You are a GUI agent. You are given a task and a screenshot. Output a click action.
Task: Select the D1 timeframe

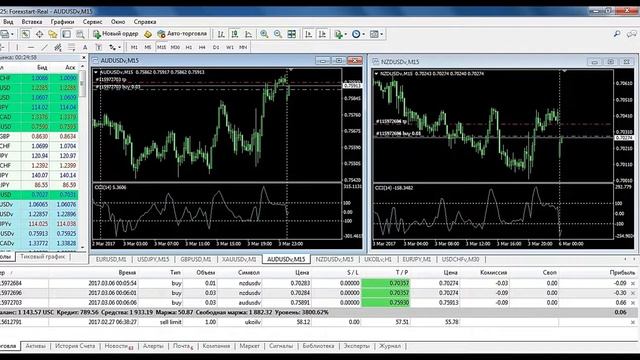tap(216, 47)
